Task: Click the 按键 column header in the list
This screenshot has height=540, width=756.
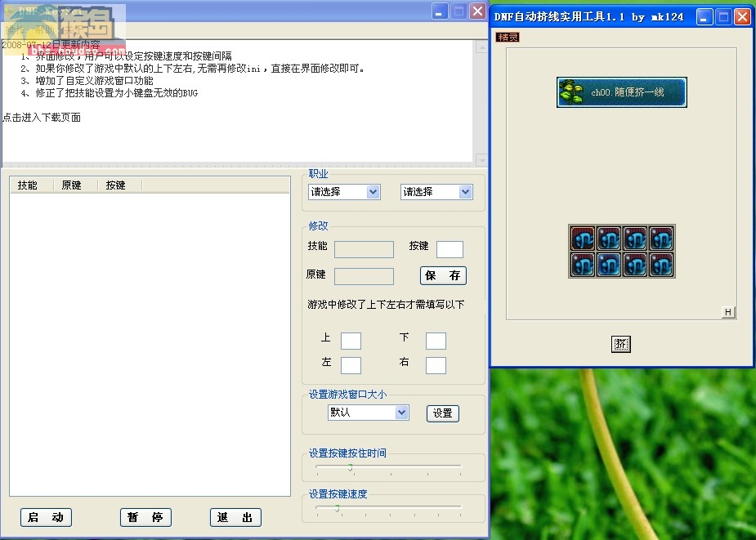Action: [120, 185]
